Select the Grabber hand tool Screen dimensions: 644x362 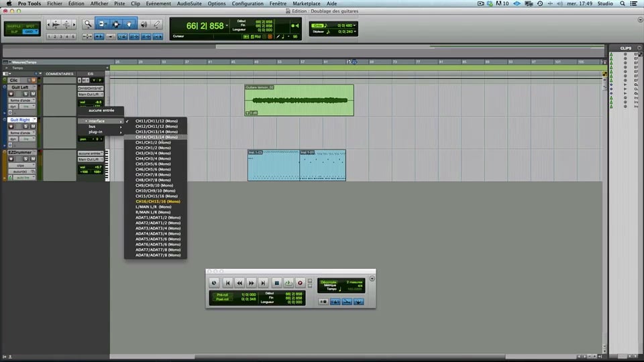[129, 24]
